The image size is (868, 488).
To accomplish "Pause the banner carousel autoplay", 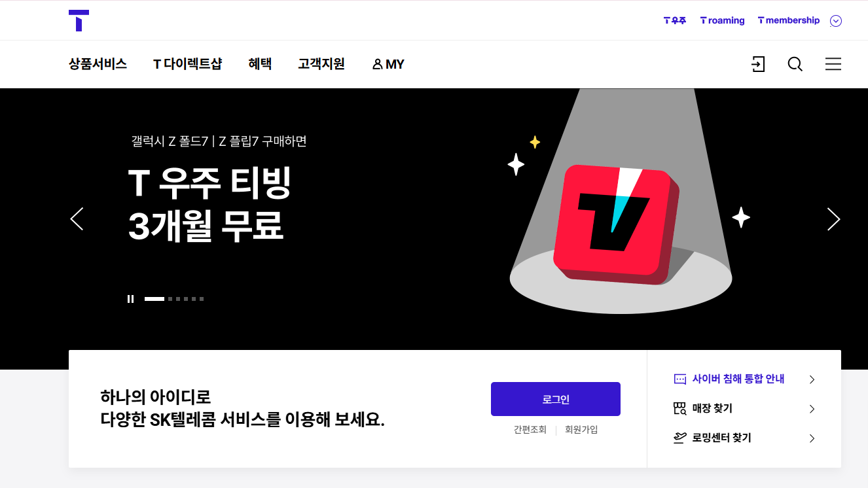I will click(x=131, y=299).
